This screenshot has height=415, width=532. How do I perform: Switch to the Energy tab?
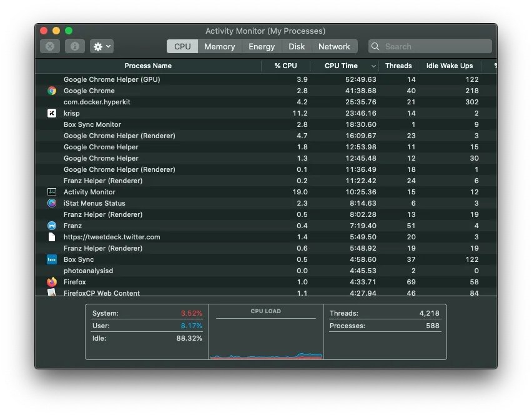tap(262, 46)
